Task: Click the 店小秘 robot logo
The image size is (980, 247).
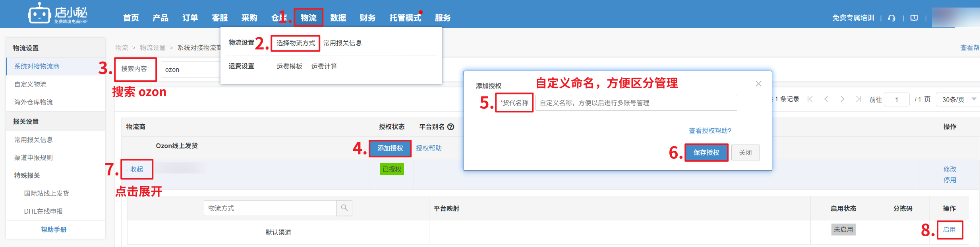Action: (x=58, y=14)
